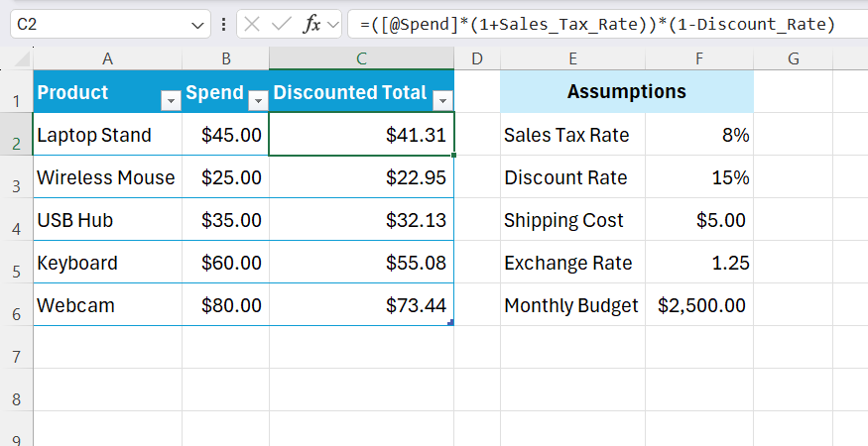The image size is (868, 446).
Task: Click the $5.00 shipping cost value
Action: [x=699, y=220]
